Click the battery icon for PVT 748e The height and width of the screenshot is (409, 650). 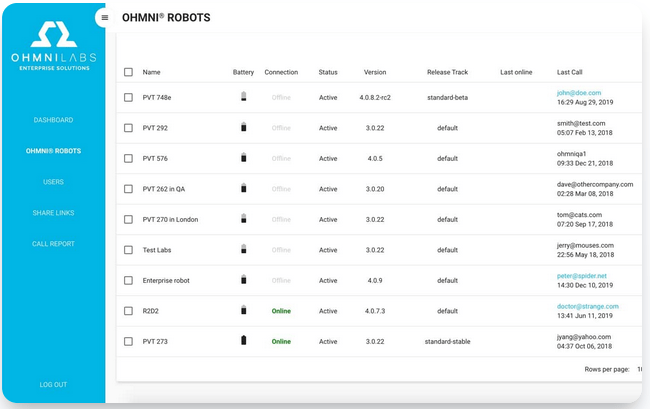pos(243,98)
